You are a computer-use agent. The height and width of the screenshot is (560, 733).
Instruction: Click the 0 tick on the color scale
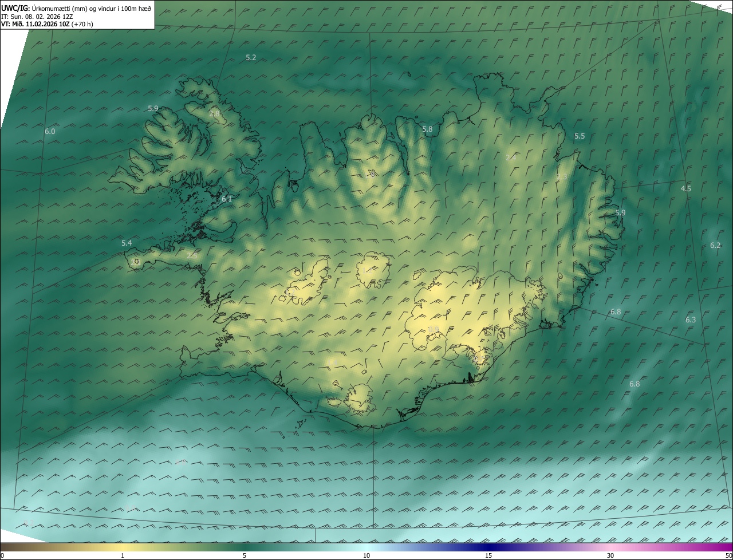[x=2, y=555]
